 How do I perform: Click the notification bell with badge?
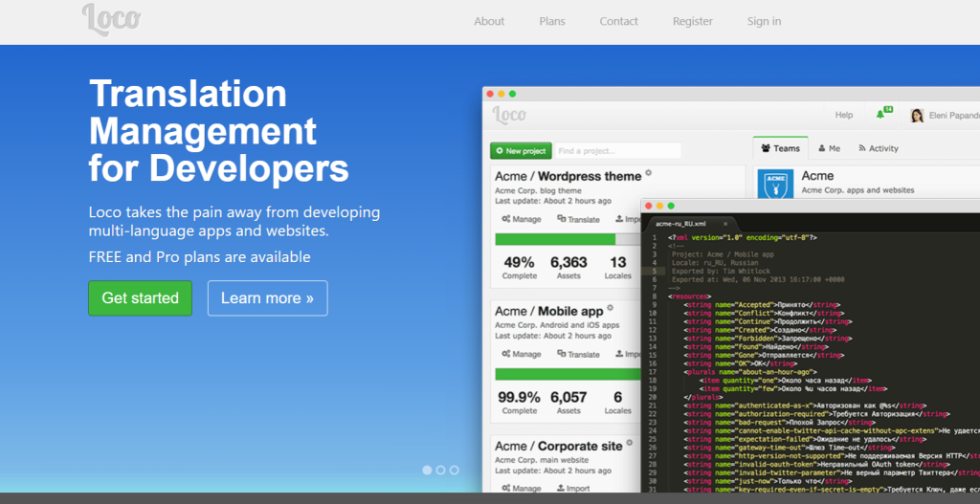[881, 115]
